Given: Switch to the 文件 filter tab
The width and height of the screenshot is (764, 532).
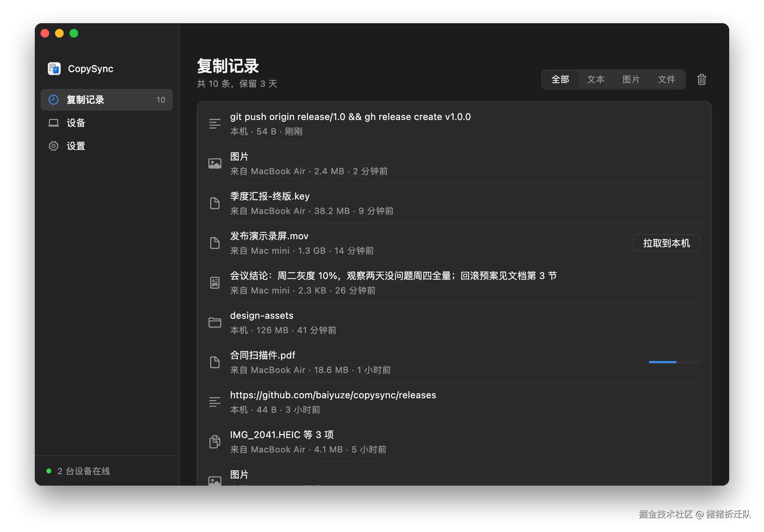Looking at the screenshot, I should 666,80.
